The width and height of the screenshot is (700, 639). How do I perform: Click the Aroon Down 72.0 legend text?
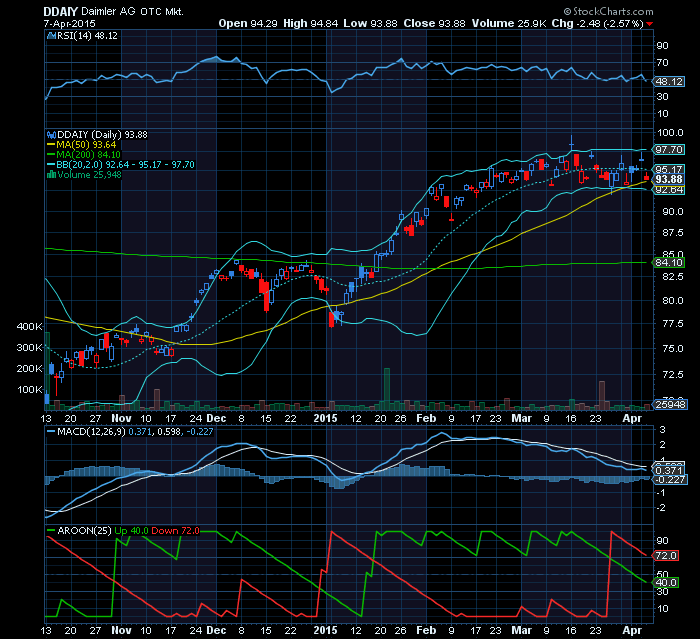coord(175,530)
